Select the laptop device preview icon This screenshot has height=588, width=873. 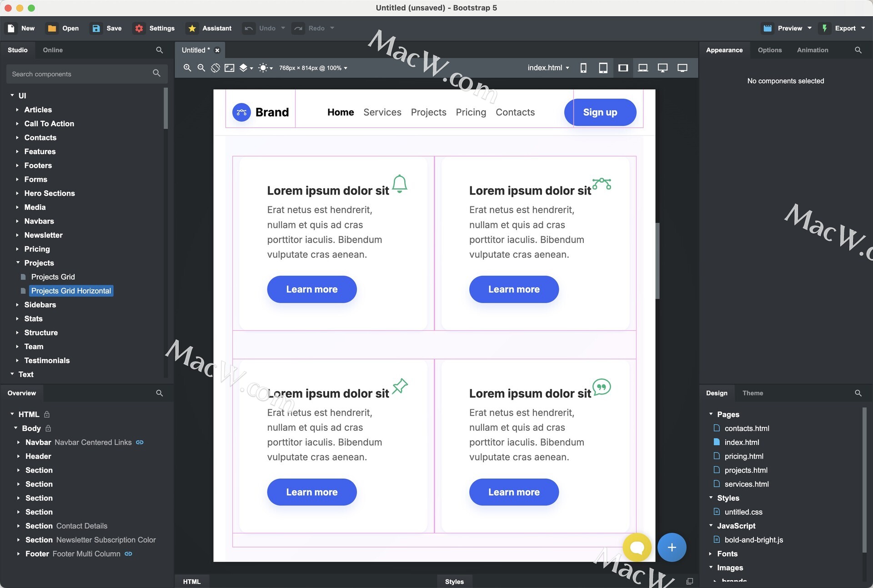(x=642, y=68)
